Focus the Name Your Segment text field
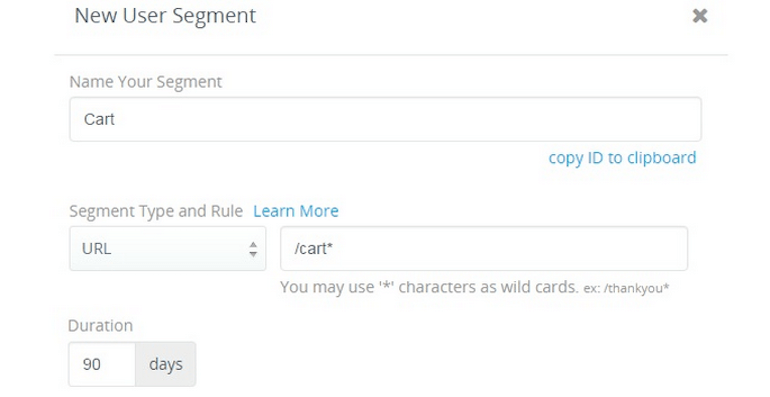The image size is (770, 397). 385,119
